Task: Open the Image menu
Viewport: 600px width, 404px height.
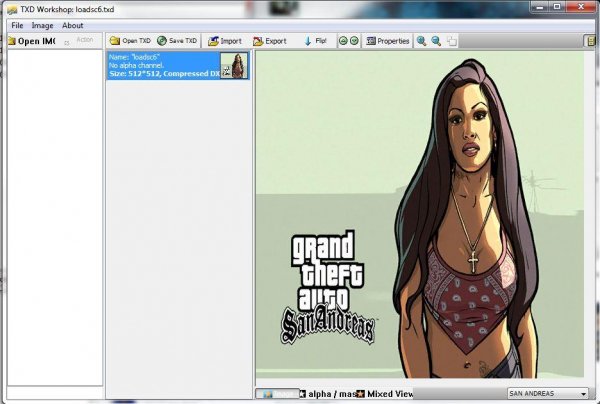Action: click(42, 26)
